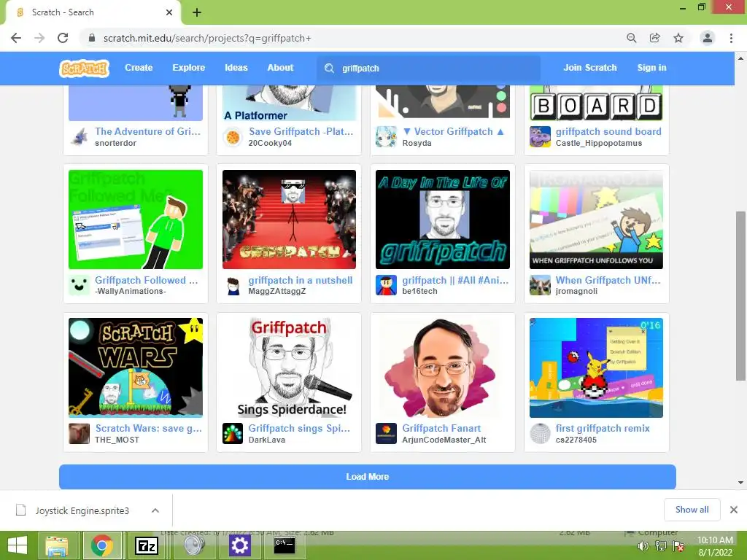747x560 pixels.
Task: Open Griffpatch Followed Me green thumbnail
Action: click(136, 219)
